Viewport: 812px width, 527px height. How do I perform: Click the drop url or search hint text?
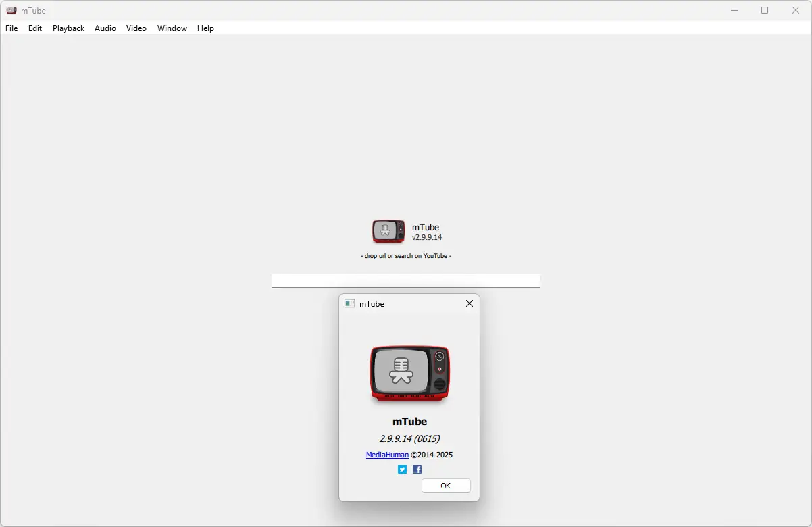[x=406, y=256]
